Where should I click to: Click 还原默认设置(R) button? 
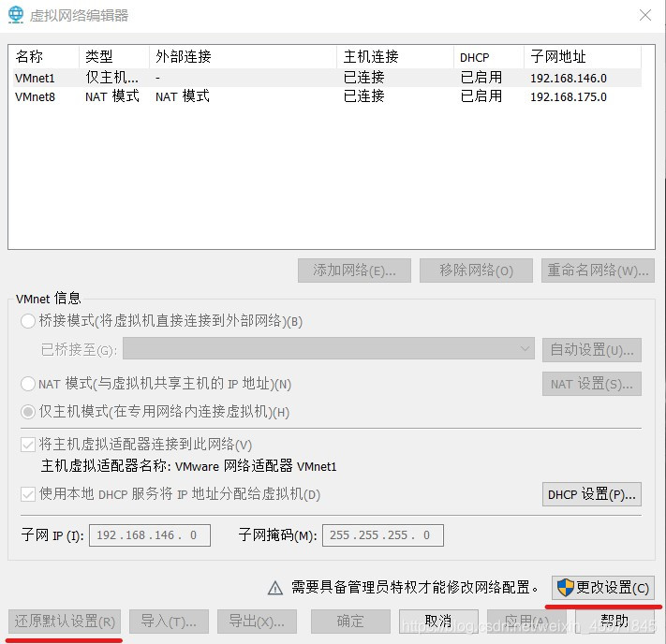tap(65, 622)
